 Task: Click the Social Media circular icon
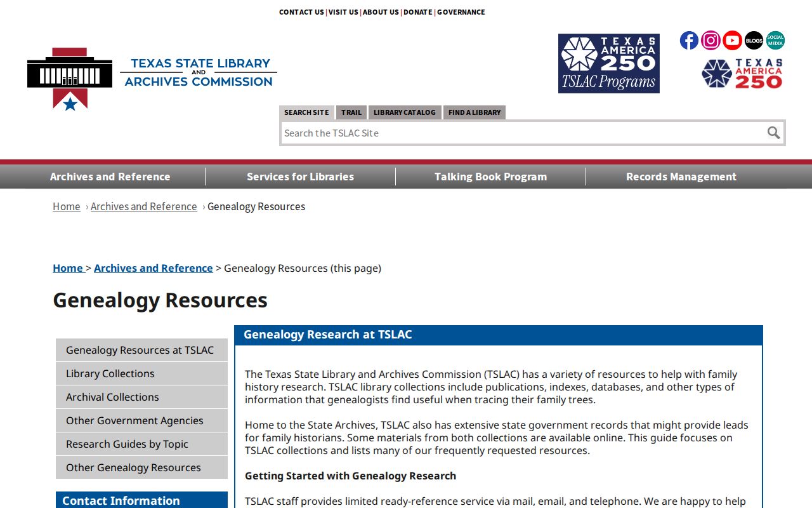tap(775, 41)
